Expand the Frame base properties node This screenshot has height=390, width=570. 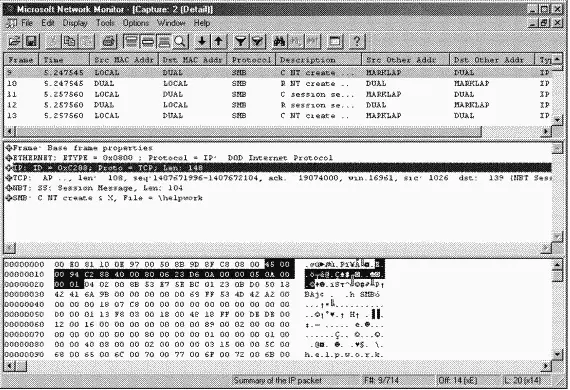pos(9,148)
